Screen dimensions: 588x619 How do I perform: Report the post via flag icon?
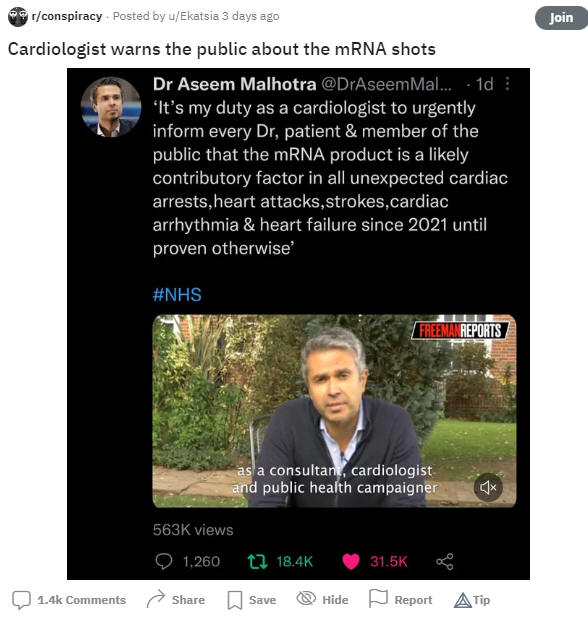(x=400, y=600)
